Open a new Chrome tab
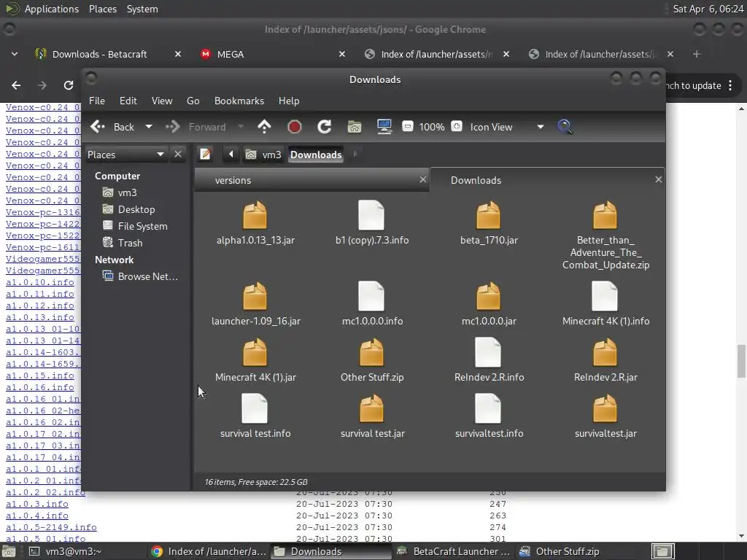Screen dimensions: 747x560 [x=697, y=54]
